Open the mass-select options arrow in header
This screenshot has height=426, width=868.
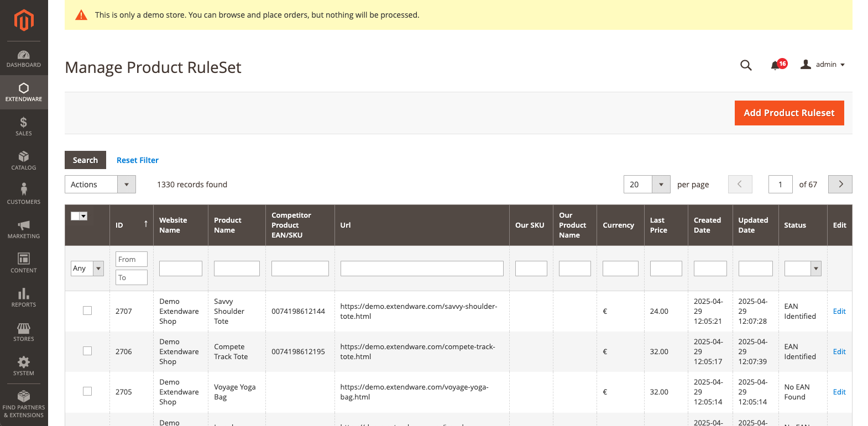point(83,216)
